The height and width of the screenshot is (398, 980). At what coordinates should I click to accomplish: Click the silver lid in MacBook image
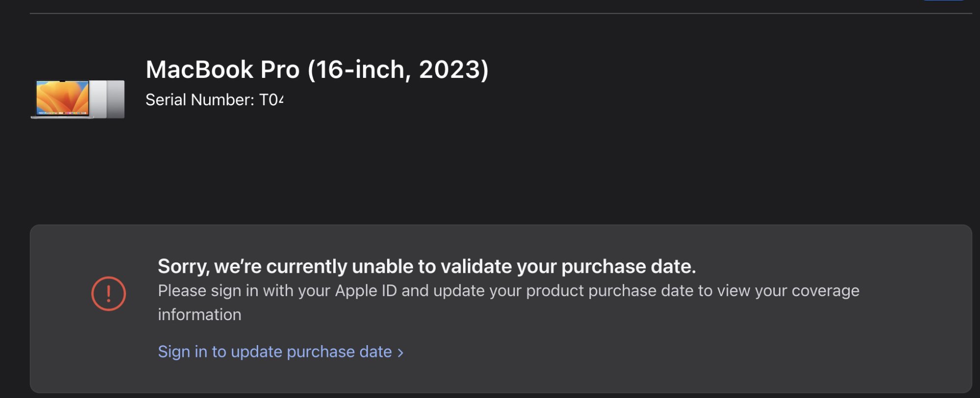pyautogui.click(x=98, y=98)
